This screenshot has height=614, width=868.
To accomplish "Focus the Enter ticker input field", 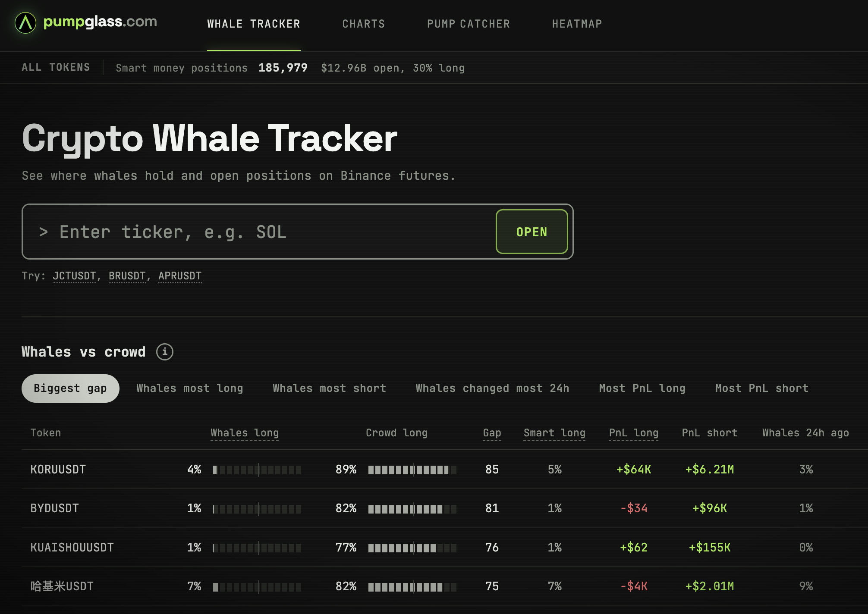I will click(x=259, y=232).
